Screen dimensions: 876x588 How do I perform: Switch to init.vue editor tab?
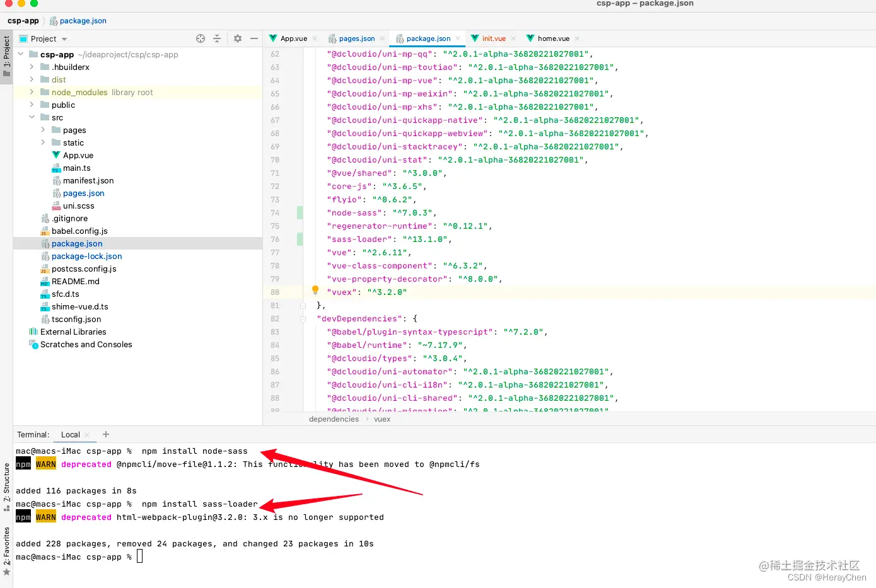click(x=494, y=38)
